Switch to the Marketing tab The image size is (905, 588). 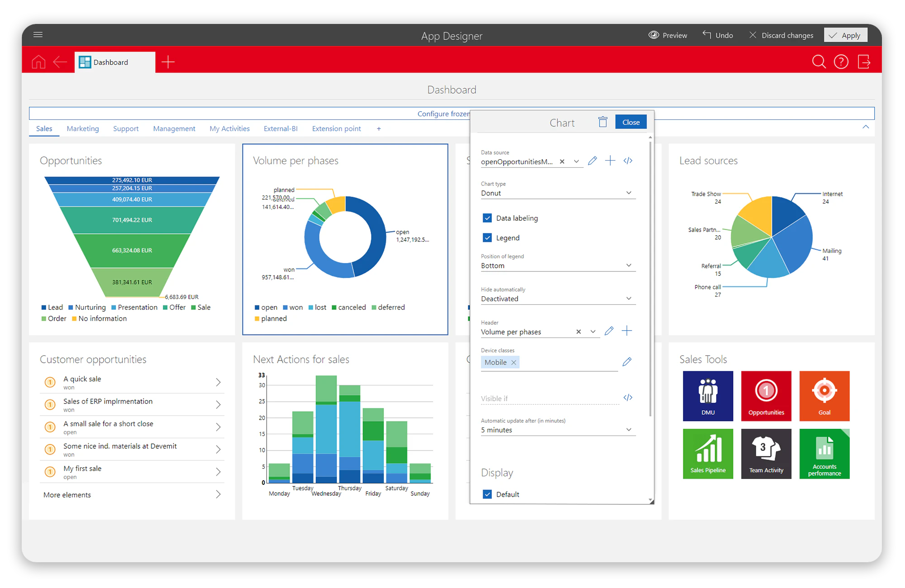tap(82, 129)
